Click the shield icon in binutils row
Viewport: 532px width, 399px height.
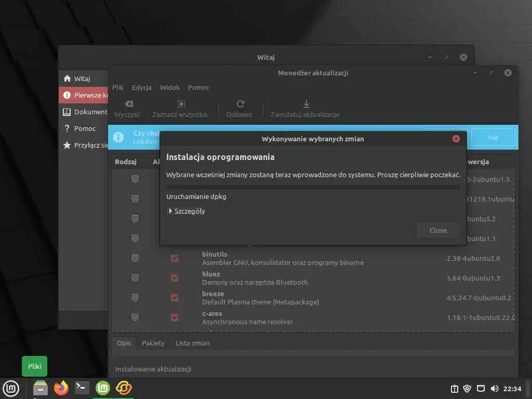point(135,258)
